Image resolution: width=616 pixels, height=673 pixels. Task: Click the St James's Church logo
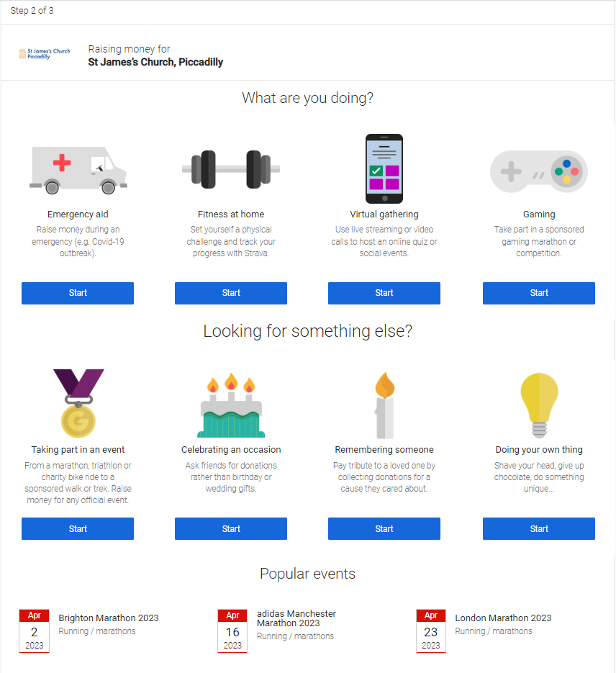[45, 54]
